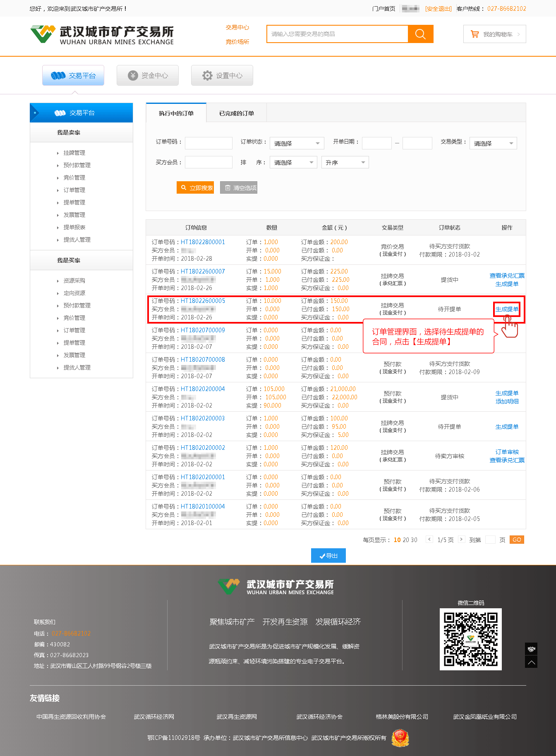Open the 资金中心 tab
This screenshot has width=556, height=756.
[148, 75]
